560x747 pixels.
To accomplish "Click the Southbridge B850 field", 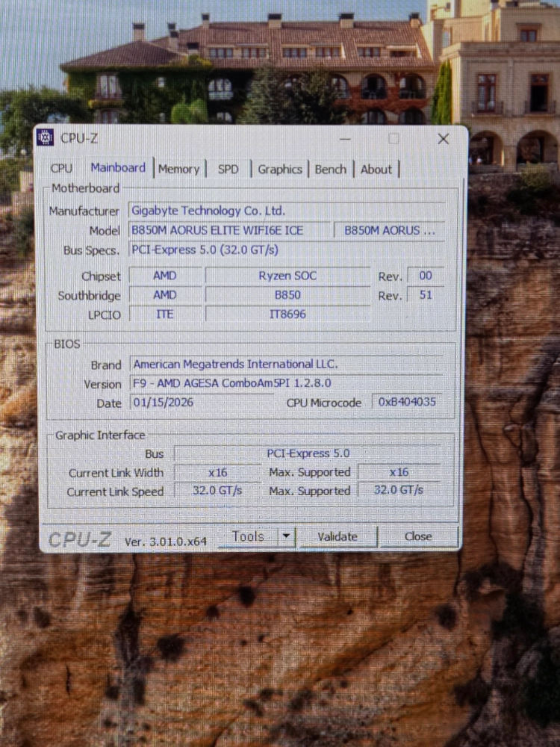I will (x=287, y=295).
